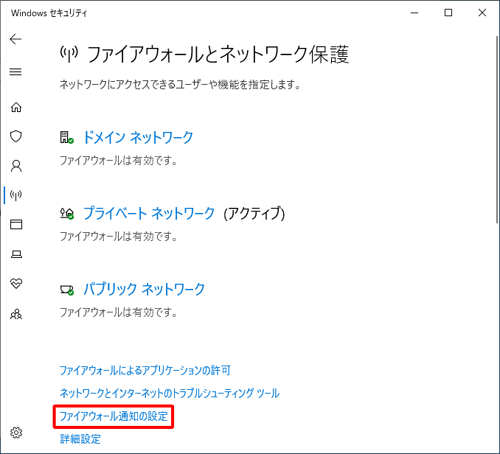Select Firewall & network antenna sidebar icon
This screenshot has height=454, width=500.
click(16, 195)
